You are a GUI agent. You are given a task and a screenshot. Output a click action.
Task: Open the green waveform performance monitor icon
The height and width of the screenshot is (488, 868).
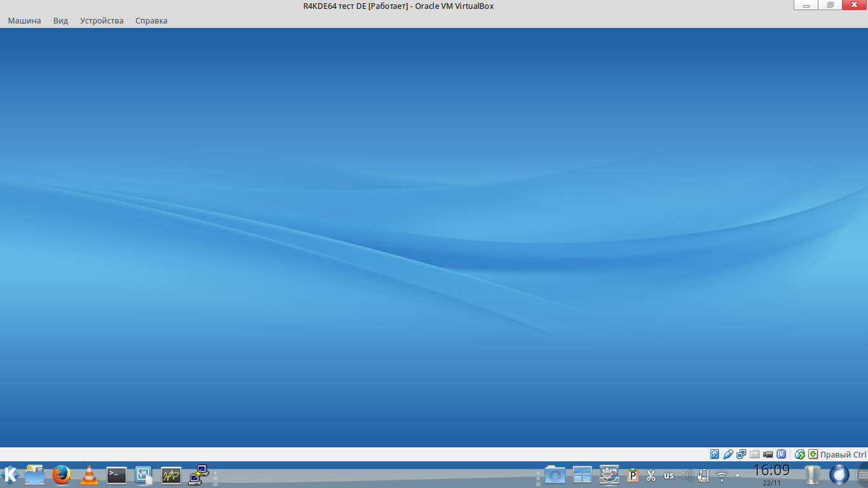pyautogui.click(x=171, y=475)
